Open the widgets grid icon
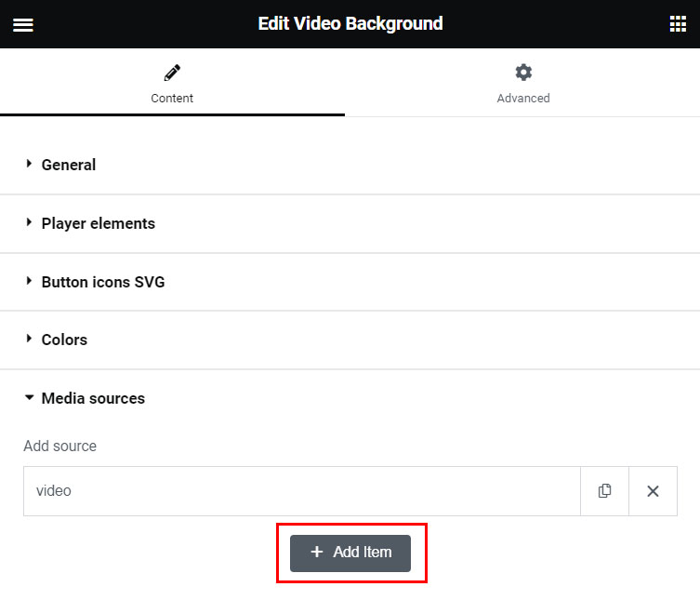The height and width of the screenshot is (600, 700). coord(678,24)
